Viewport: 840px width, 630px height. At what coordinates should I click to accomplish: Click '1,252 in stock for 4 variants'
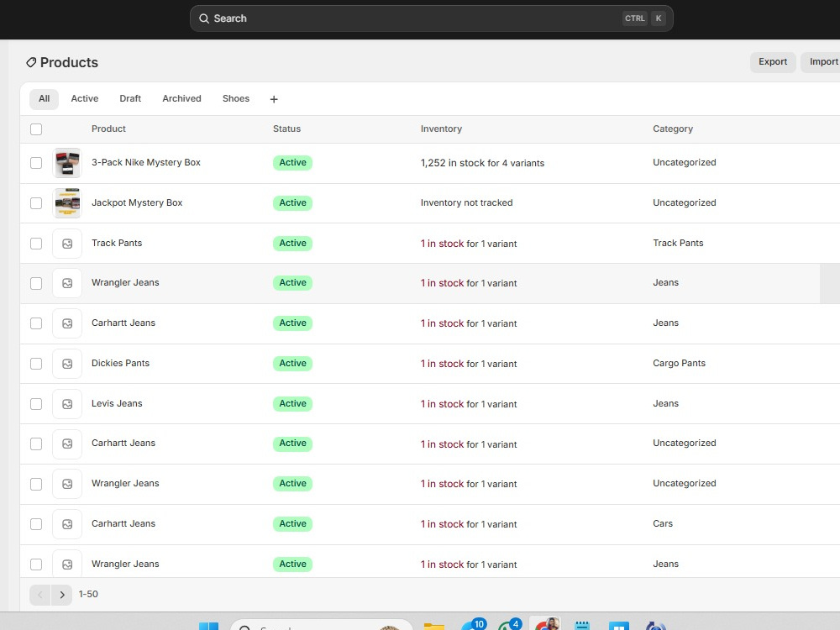click(482, 163)
